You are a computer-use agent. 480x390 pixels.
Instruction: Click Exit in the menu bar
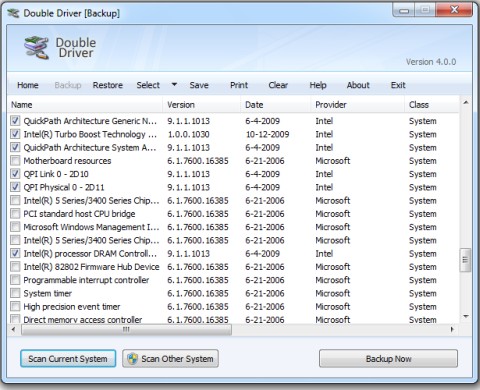pyautogui.click(x=398, y=85)
